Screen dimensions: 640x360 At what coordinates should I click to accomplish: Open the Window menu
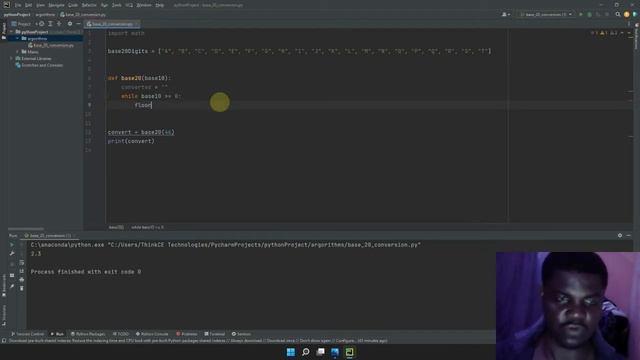click(x=144, y=5)
